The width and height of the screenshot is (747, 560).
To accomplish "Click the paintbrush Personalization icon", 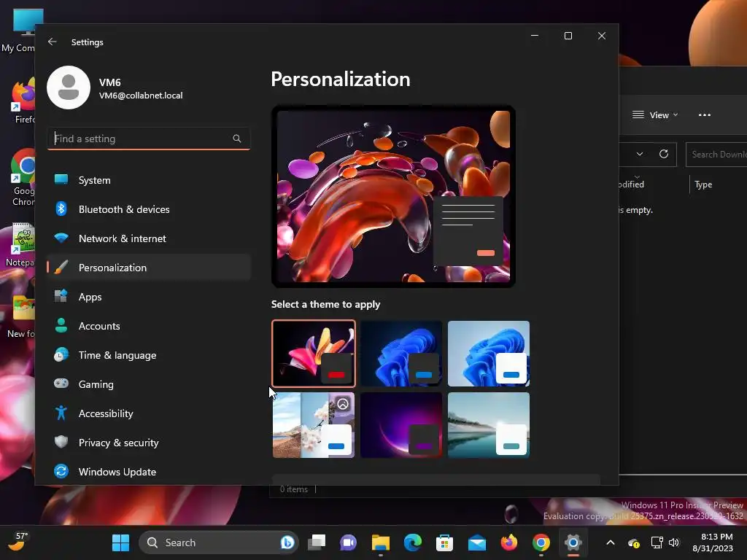I will coord(61,267).
